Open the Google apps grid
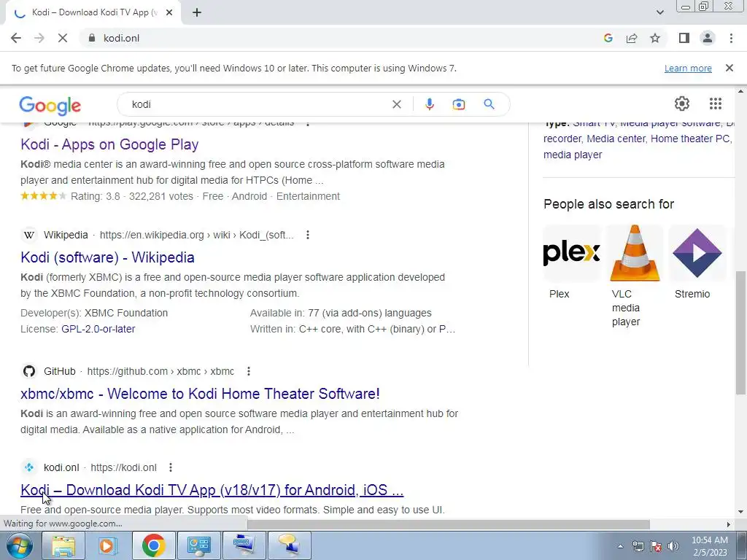 pyautogui.click(x=716, y=104)
